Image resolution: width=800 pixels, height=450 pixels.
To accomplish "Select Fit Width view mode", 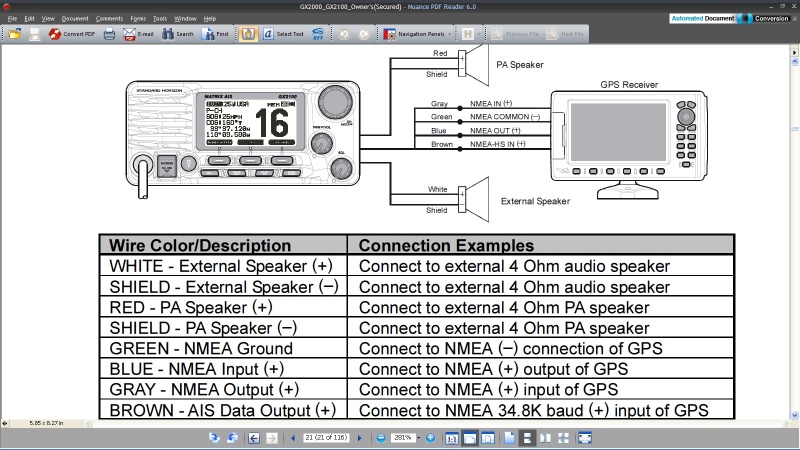I will (470, 438).
